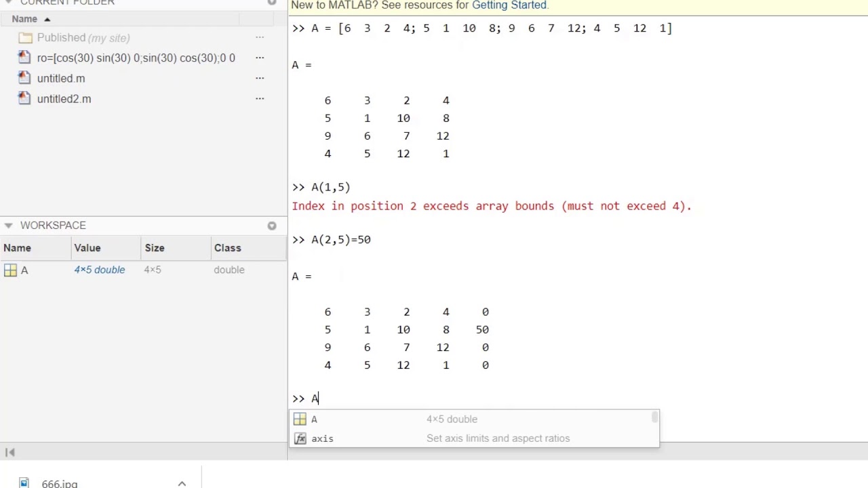Image resolution: width=868 pixels, height=488 pixels.
Task: Select the ro=[cos(30) sin(30) file name
Action: [136, 58]
